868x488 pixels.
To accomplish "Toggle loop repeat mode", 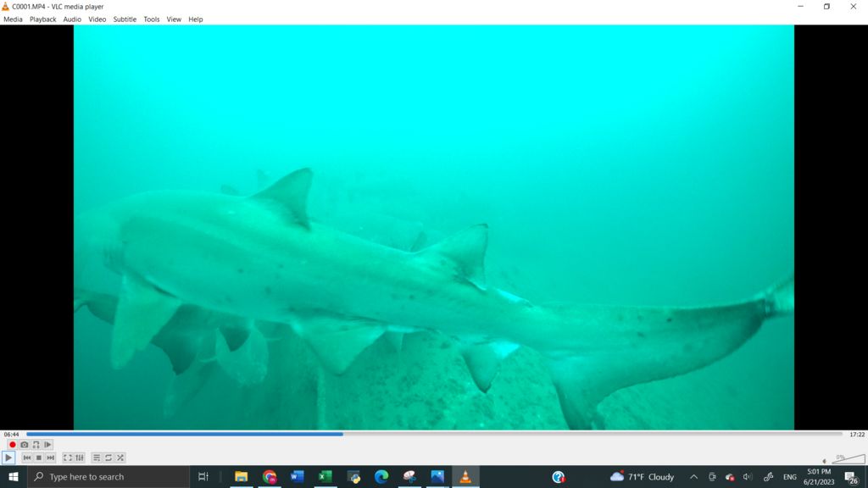I will point(108,457).
